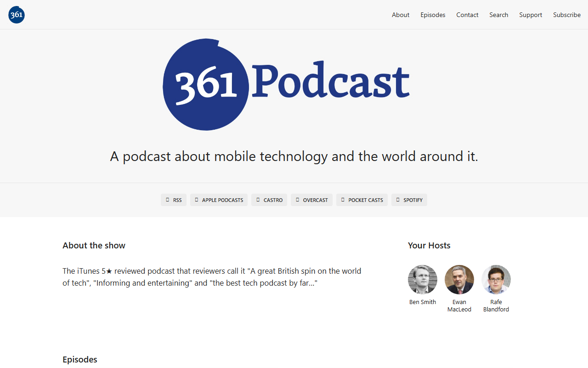
Task: Click the small icon in the Apple Podcasts button
Action: pyautogui.click(x=197, y=200)
